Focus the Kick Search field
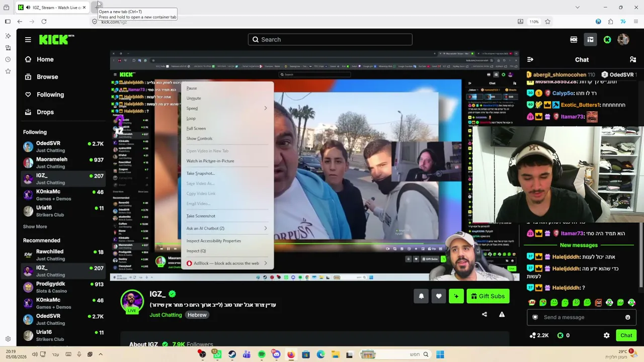 click(330, 40)
